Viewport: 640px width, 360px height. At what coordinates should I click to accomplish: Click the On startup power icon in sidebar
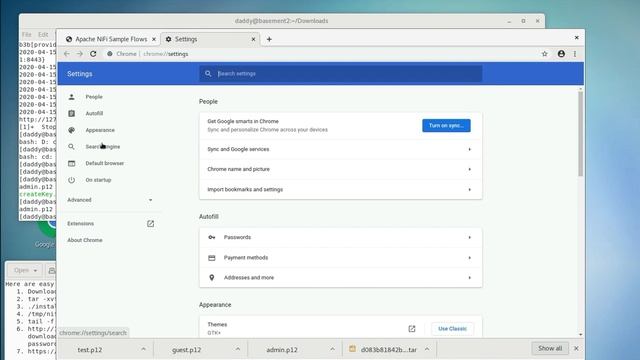(x=71, y=180)
